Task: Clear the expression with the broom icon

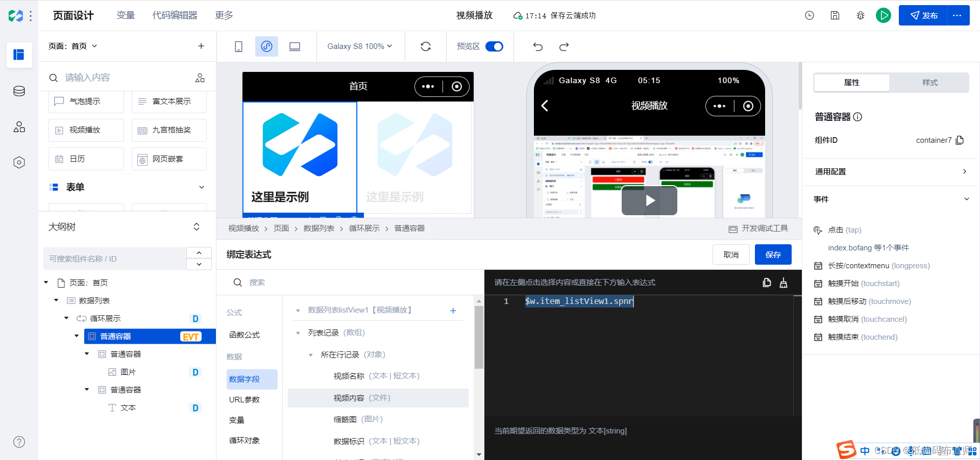Action: point(783,283)
